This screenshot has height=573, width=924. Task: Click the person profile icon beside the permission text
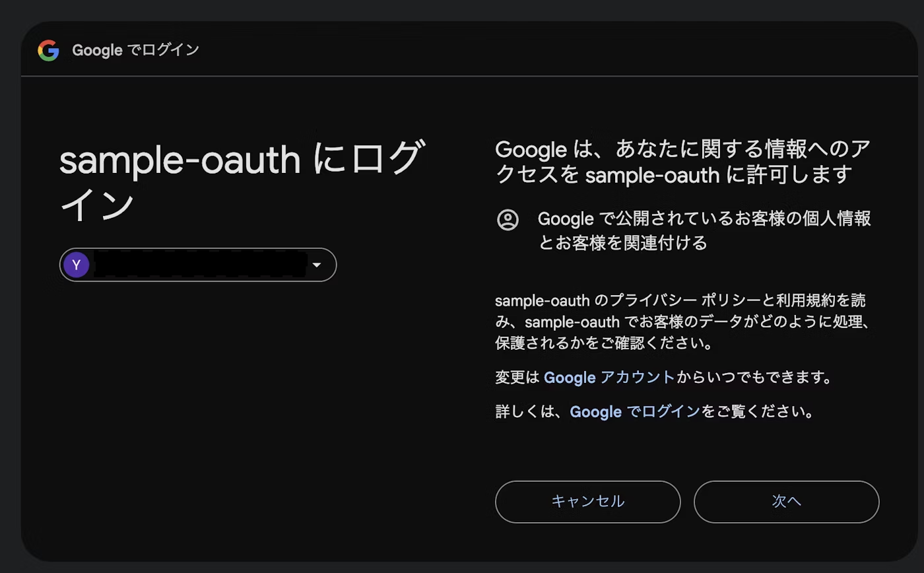[508, 219]
